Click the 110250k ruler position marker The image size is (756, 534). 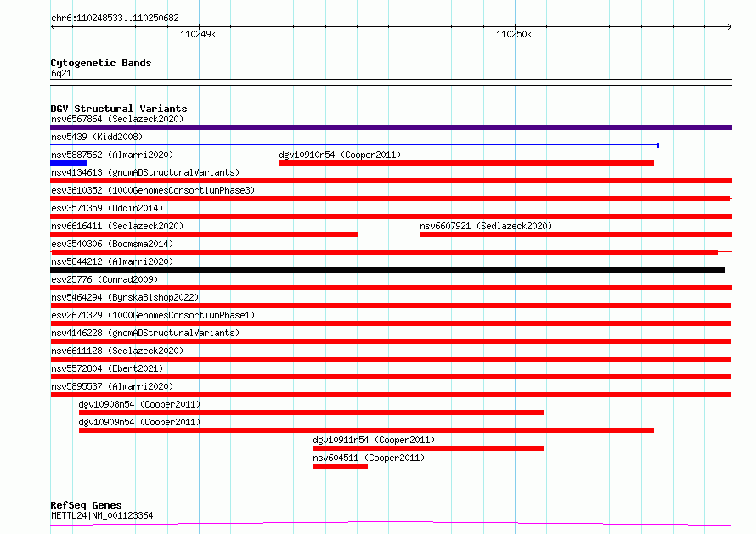coord(514,34)
